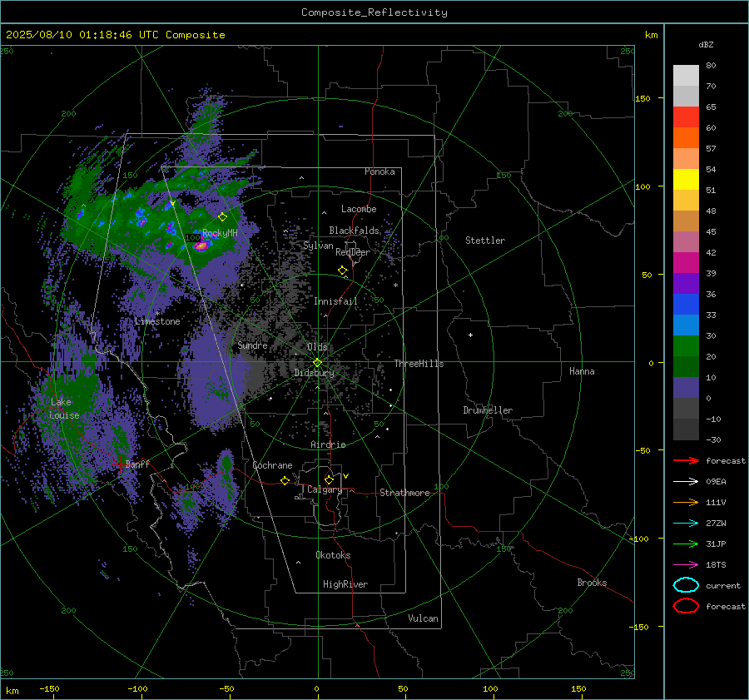The height and width of the screenshot is (700, 749).
Task: Click yellow diamond marker under Cochrane
Action: point(285,480)
